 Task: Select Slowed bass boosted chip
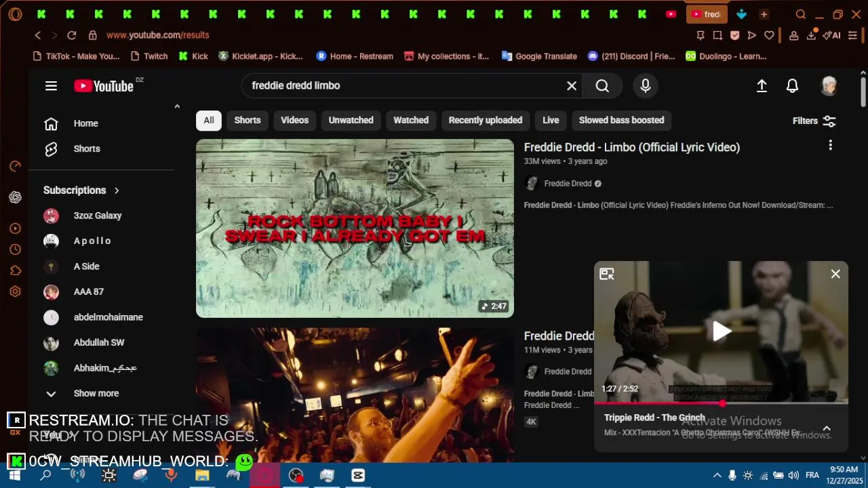[x=621, y=120]
